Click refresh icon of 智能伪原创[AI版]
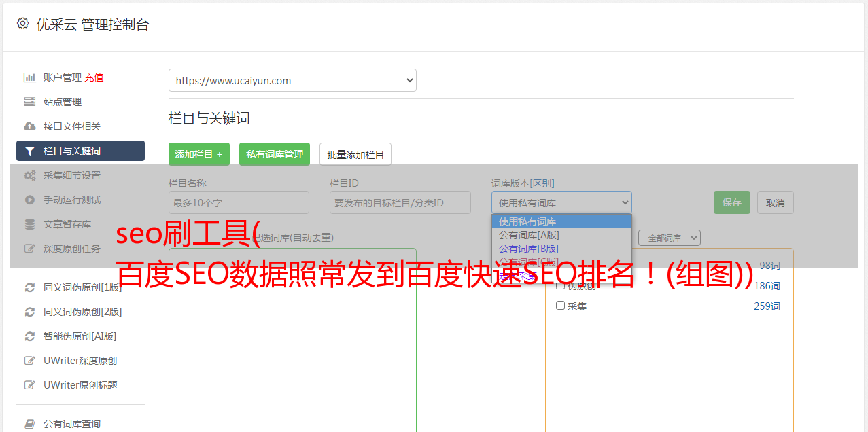The width and height of the screenshot is (868, 432). pos(29,336)
